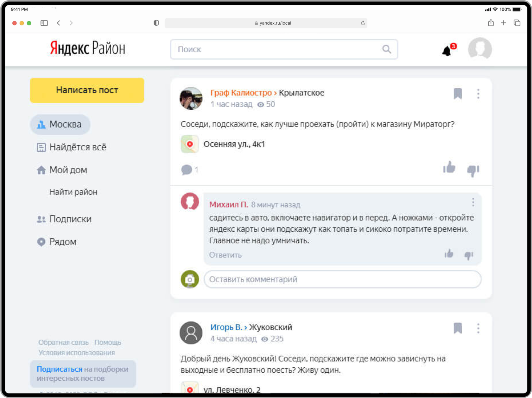The image size is (532, 398).
Task: Open Найдётся всё section
Action: click(x=72, y=147)
